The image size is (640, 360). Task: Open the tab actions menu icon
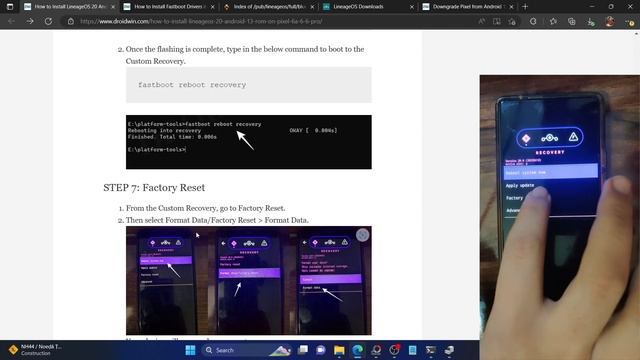(x=10, y=7)
